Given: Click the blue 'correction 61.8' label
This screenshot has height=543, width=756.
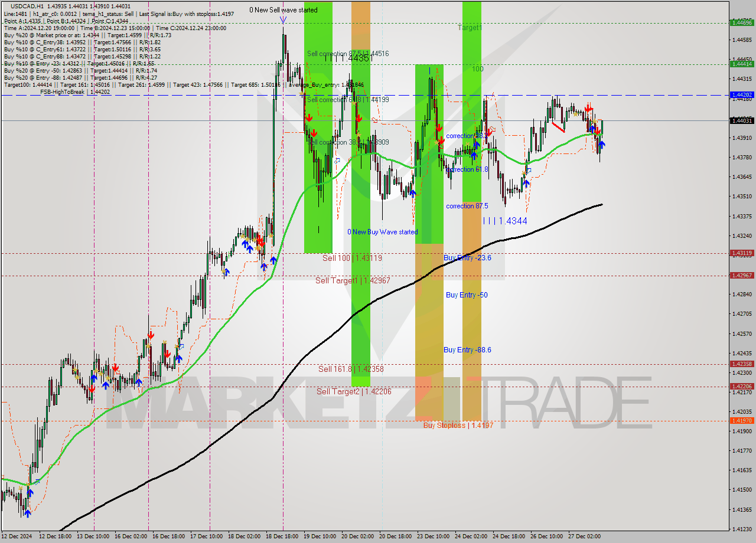Looking at the screenshot, I should [467, 169].
